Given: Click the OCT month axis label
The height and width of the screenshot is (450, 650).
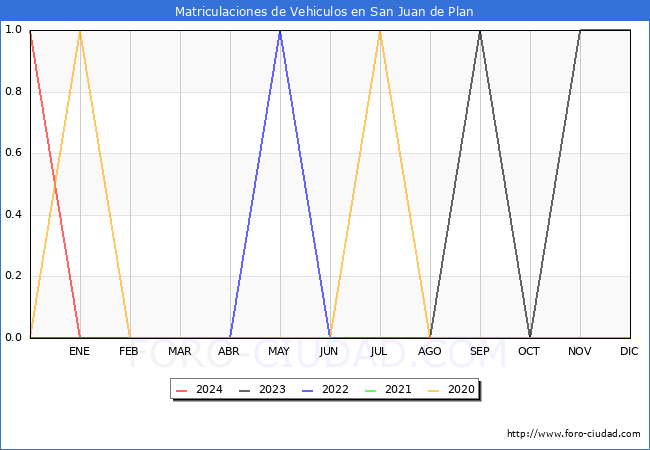Looking at the screenshot, I should click(x=529, y=351).
